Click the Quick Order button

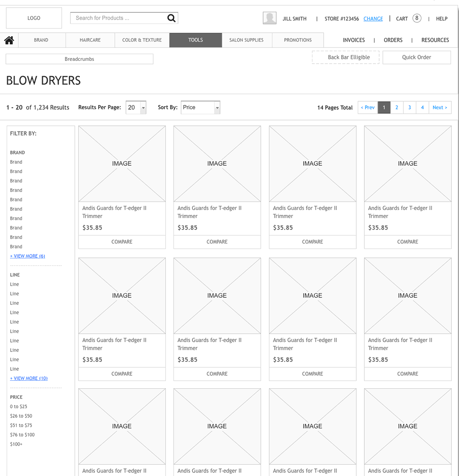click(x=416, y=57)
